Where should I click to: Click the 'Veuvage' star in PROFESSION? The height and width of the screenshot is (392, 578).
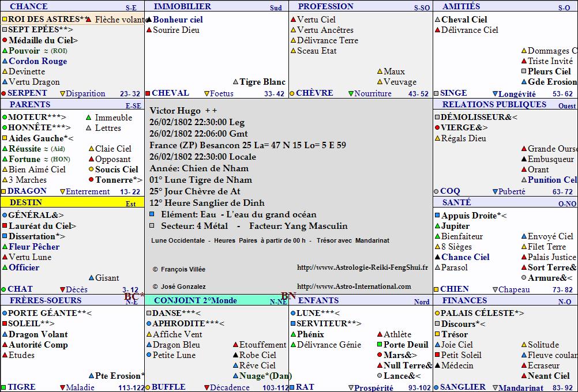coord(400,82)
